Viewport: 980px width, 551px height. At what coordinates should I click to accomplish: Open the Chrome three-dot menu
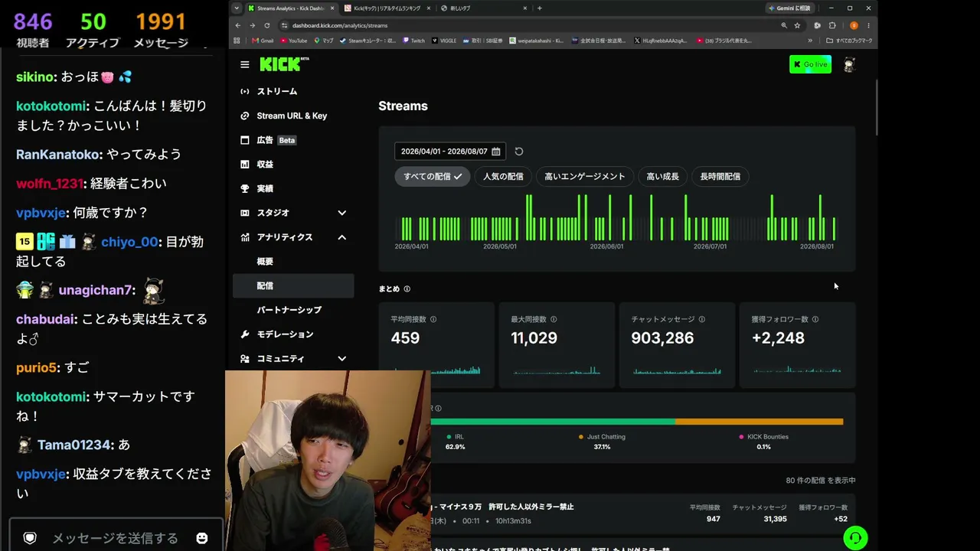868,25
